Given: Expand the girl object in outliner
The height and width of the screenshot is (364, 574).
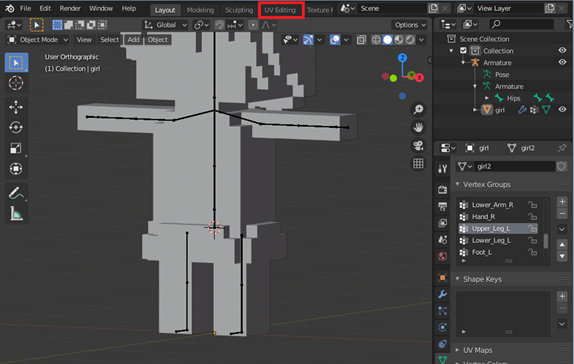Looking at the screenshot, I should (475, 109).
